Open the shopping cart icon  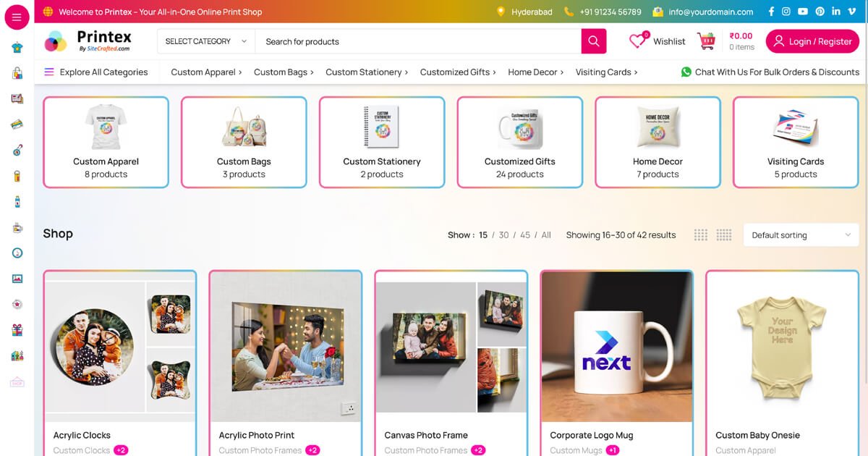[707, 41]
